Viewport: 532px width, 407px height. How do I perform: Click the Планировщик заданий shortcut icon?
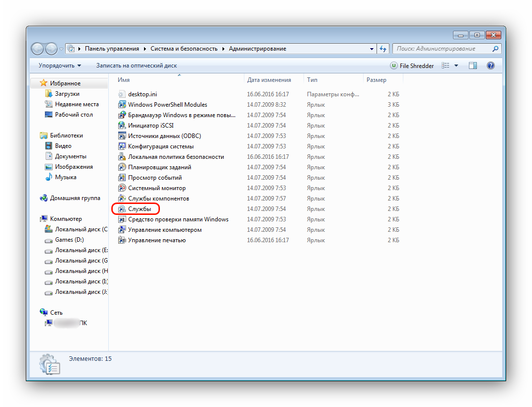122,167
